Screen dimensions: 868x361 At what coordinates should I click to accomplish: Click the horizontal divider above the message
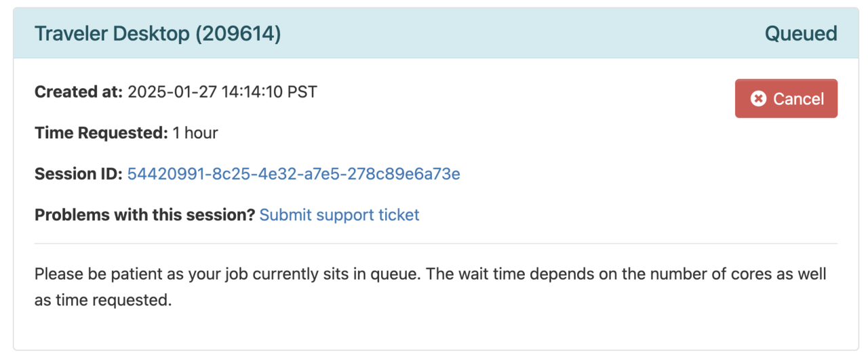click(x=436, y=243)
